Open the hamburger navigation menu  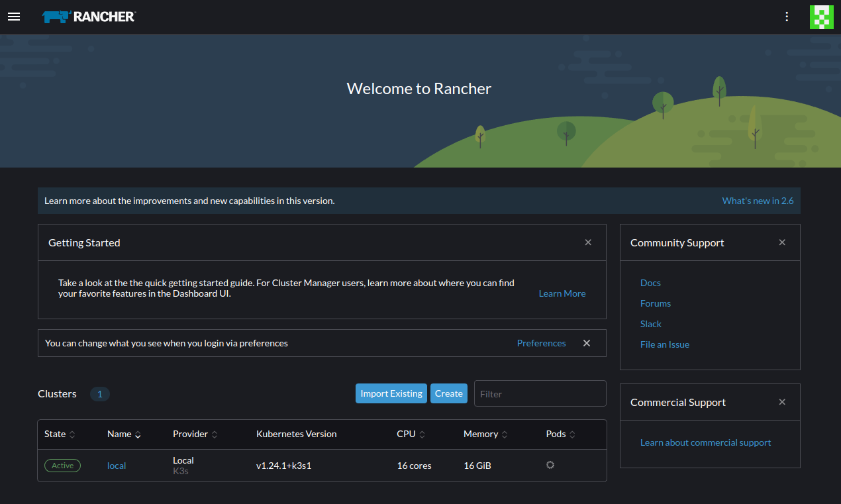pyautogui.click(x=14, y=17)
